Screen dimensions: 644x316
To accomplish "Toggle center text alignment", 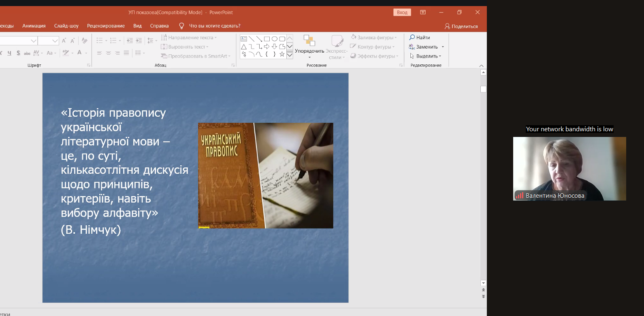I will click(108, 53).
